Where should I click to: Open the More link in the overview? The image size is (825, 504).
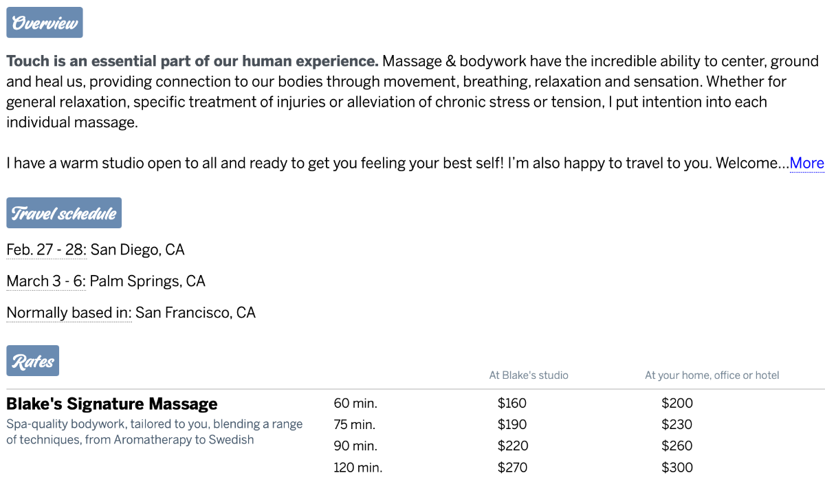(806, 163)
